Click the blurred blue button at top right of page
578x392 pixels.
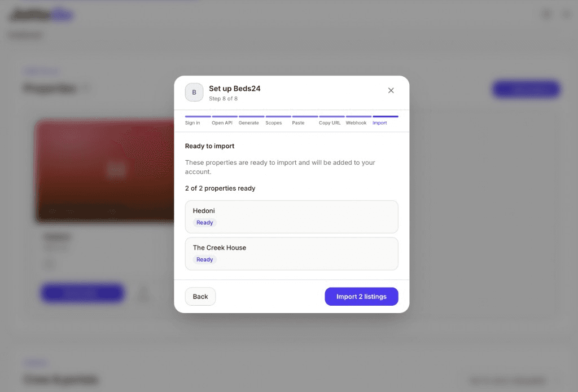coord(527,89)
